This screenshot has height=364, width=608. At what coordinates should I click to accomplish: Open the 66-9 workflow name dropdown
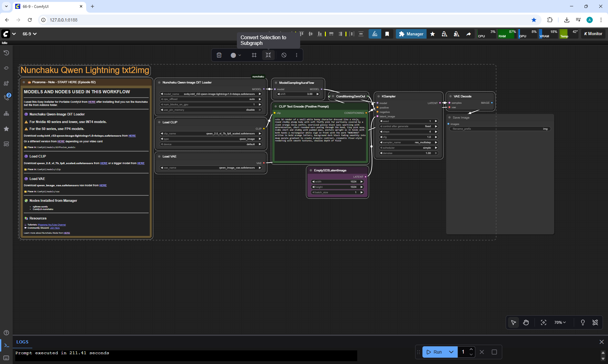tap(29, 34)
